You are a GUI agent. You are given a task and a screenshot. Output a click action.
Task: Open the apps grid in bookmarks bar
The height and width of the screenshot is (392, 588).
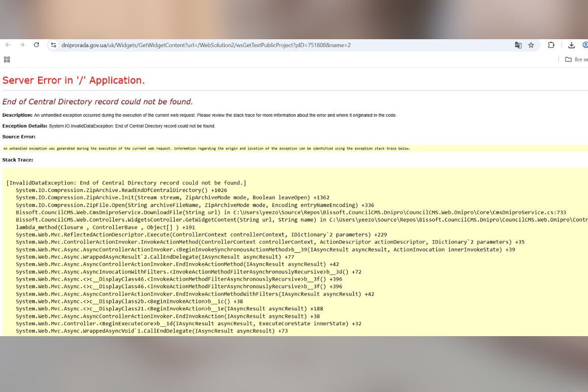7,59
